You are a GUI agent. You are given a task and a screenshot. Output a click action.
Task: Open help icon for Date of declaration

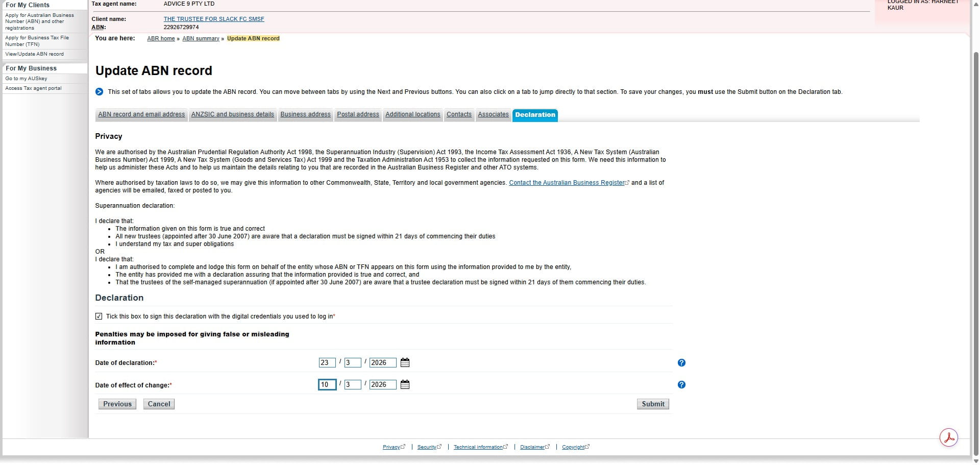coord(681,363)
